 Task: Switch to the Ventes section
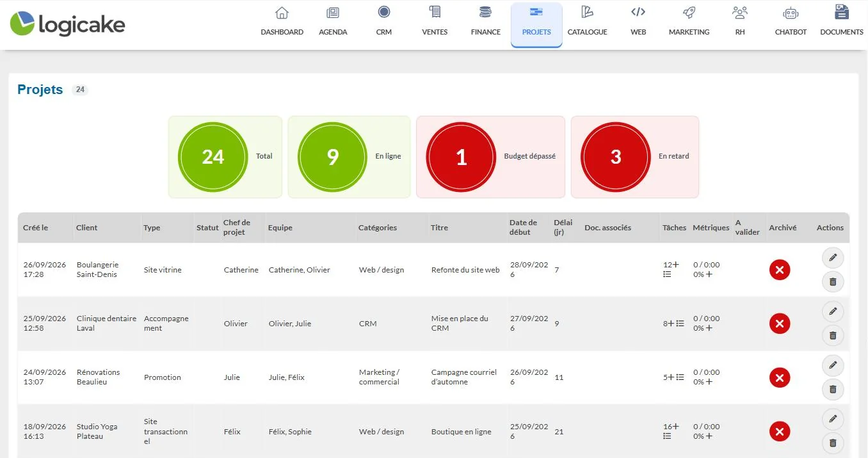435,20
